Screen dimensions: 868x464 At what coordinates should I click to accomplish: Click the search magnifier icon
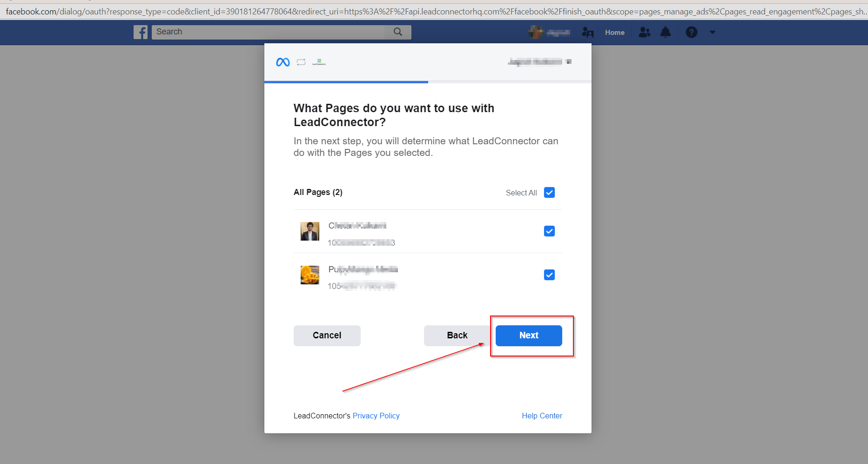pos(397,32)
